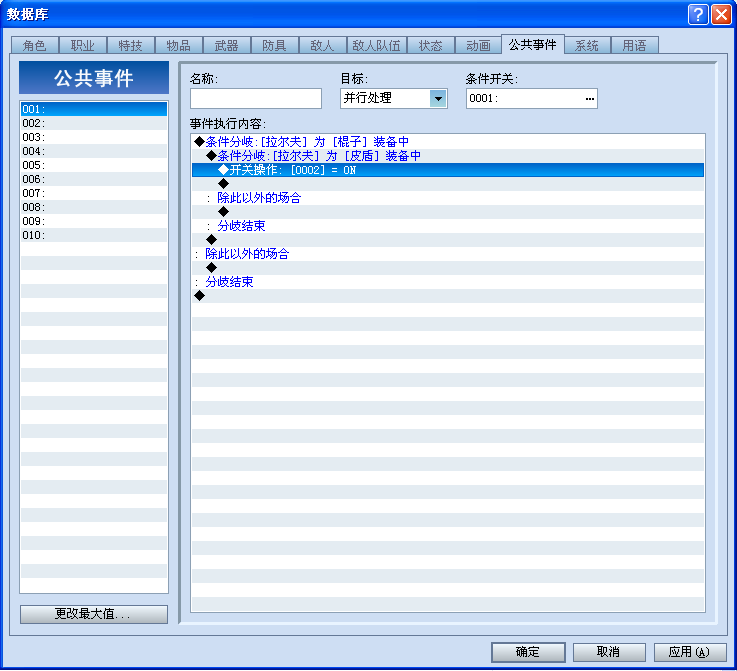
Task: Select the outer 除此以外的场合 line
Action: click(448, 254)
